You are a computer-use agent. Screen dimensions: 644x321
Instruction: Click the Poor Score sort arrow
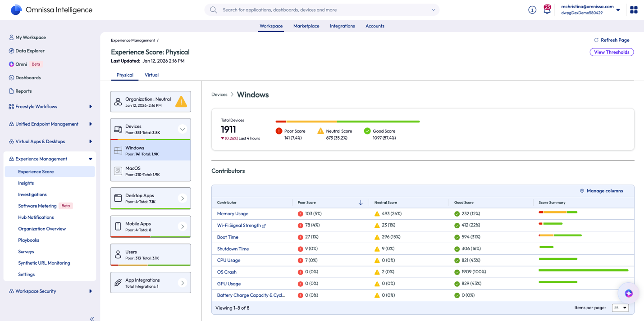(361, 203)
